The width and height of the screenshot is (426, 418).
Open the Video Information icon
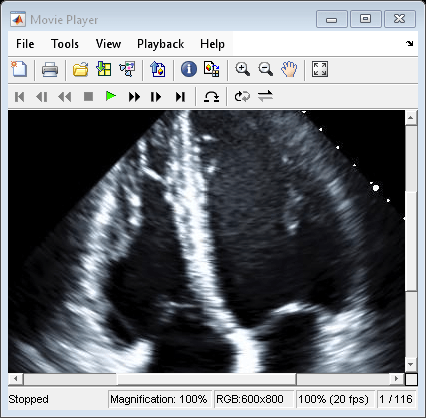point(189,69)
